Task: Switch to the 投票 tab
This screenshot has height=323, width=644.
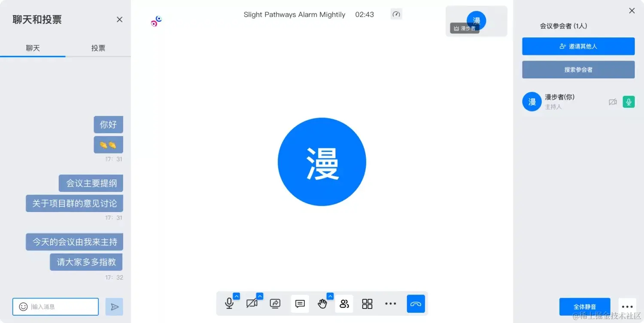Action: click(x=98, y=48)
